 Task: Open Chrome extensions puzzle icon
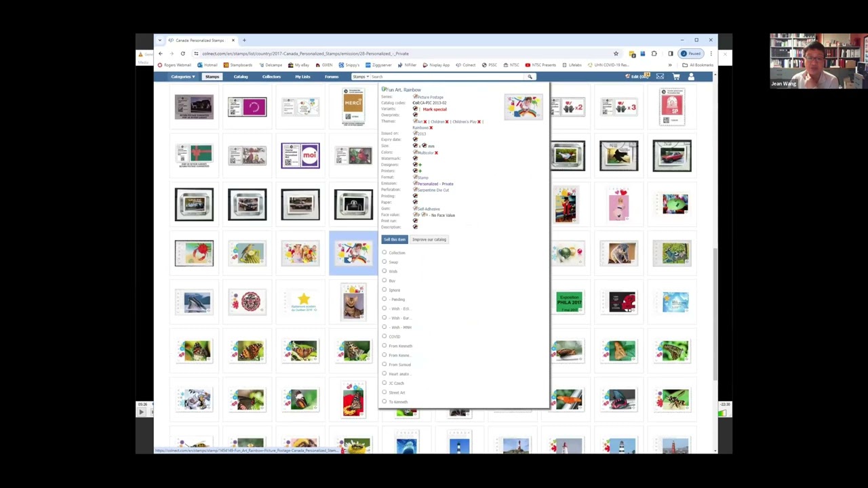(654, 54)
